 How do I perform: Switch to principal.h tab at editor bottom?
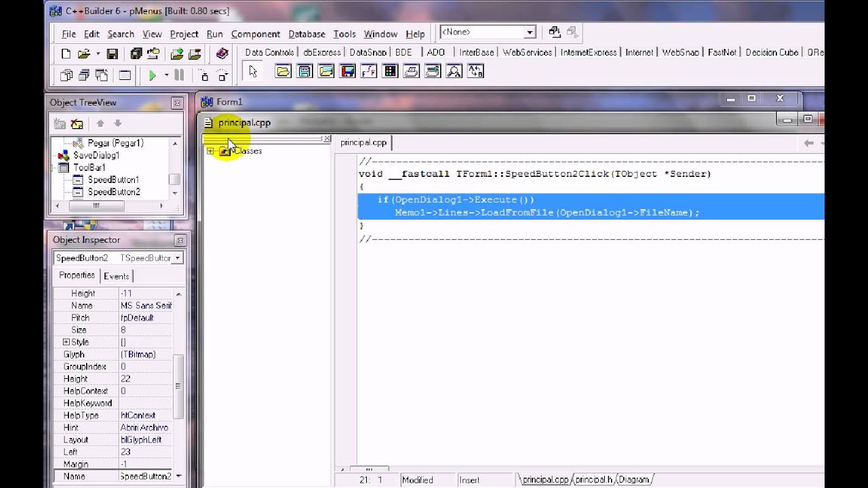[594, 480]
